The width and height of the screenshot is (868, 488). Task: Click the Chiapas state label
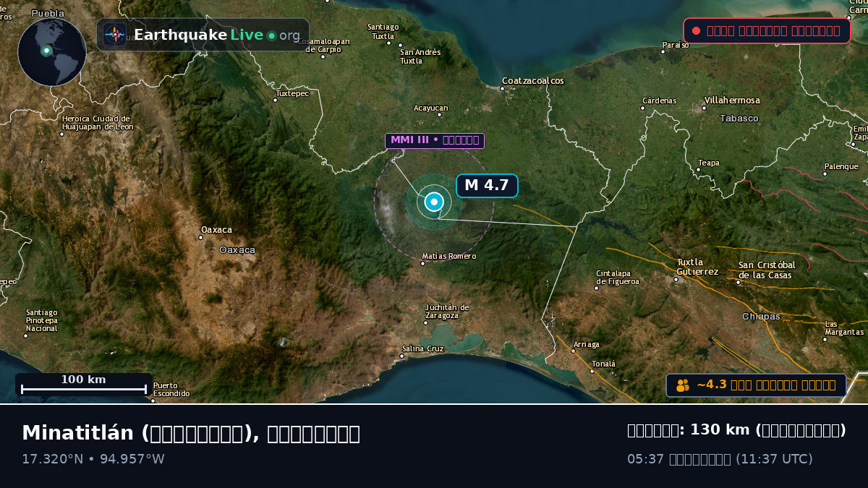coord(761,317)
